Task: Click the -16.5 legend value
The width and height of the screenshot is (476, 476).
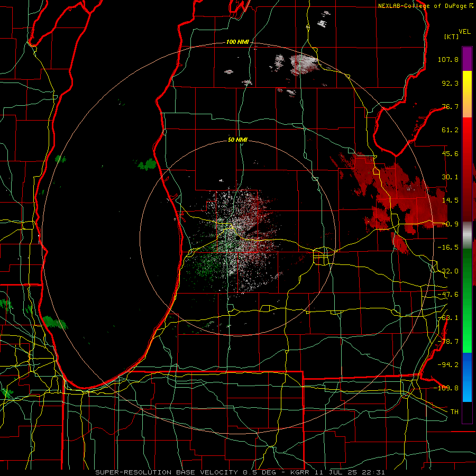Action: click(x=448, y=248)
